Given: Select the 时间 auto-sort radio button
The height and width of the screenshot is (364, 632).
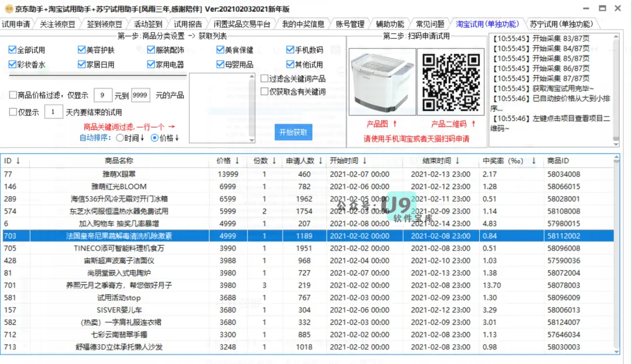Looking at the screenshot, I should [120, 138].
